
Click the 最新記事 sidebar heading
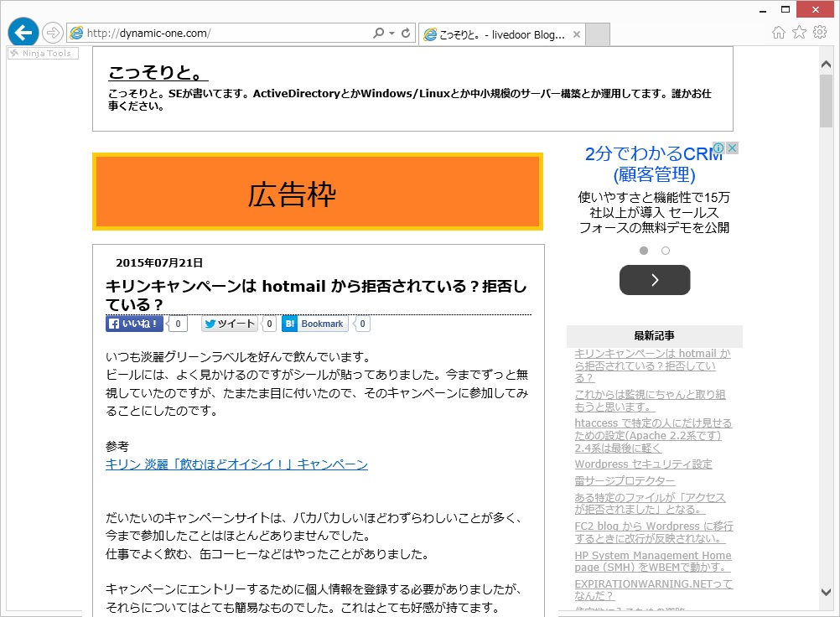[x=654, y=336]
